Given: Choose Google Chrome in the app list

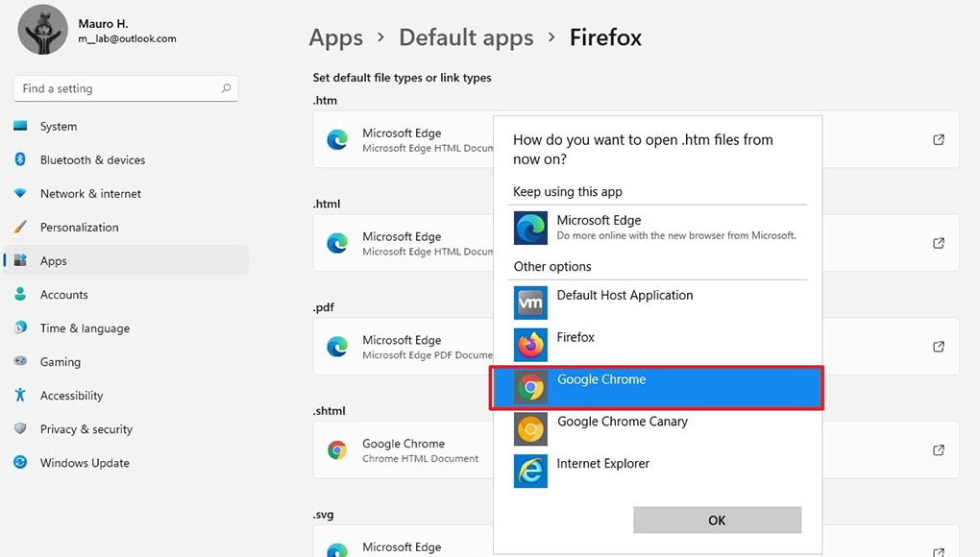Looking at the screenshot, I should coord(656,388).
